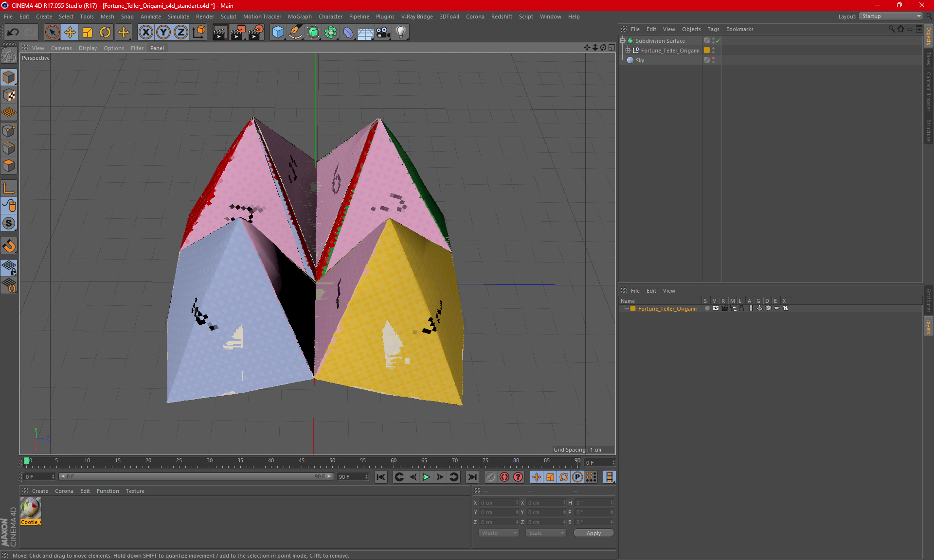Render the current view
The height and width of the screenshot is (560, 934).
tap(220, 33)
